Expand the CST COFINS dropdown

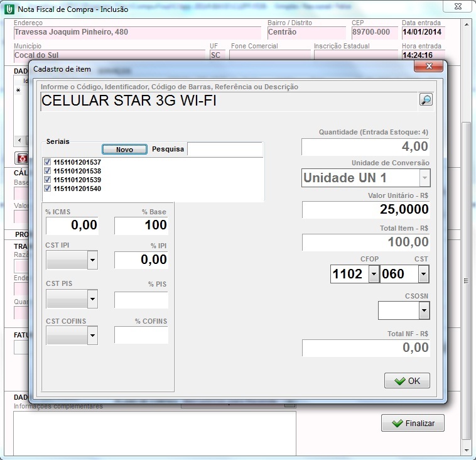tap(92, 336)
